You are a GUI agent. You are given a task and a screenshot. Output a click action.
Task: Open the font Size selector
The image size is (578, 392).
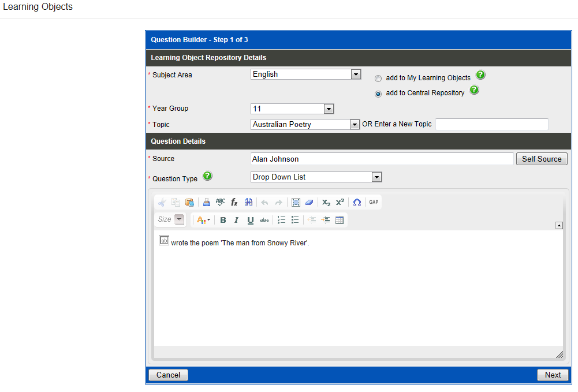(179, 220)
